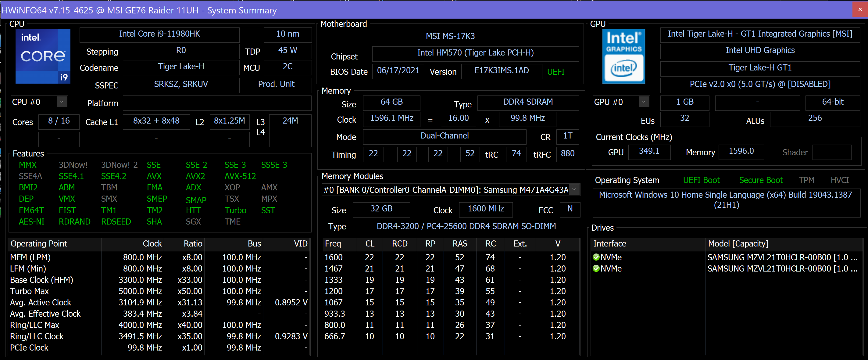Click the Interface column header in Drives
Viewport: 868px width, 360px height.
point(609,244)
